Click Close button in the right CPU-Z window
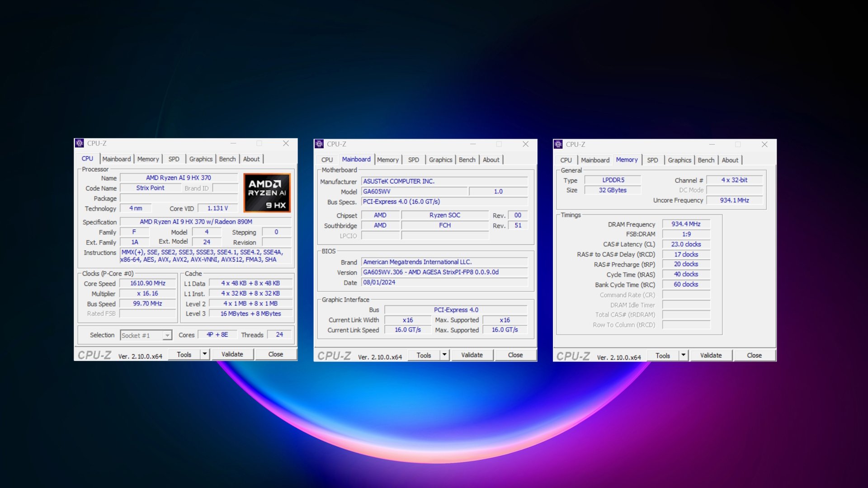The height and width of the screenshot is (488, 868). [x=755, y=356]
